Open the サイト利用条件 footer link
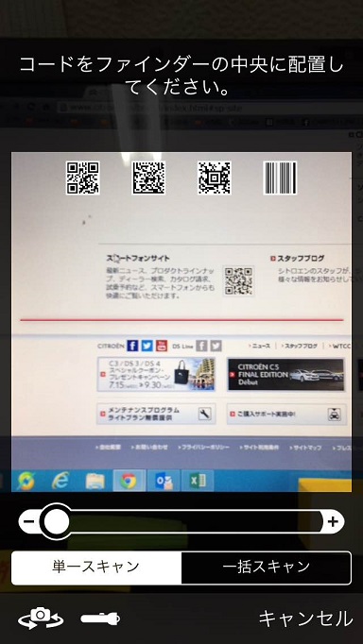 pyautogui.click(x=259, y=448)
